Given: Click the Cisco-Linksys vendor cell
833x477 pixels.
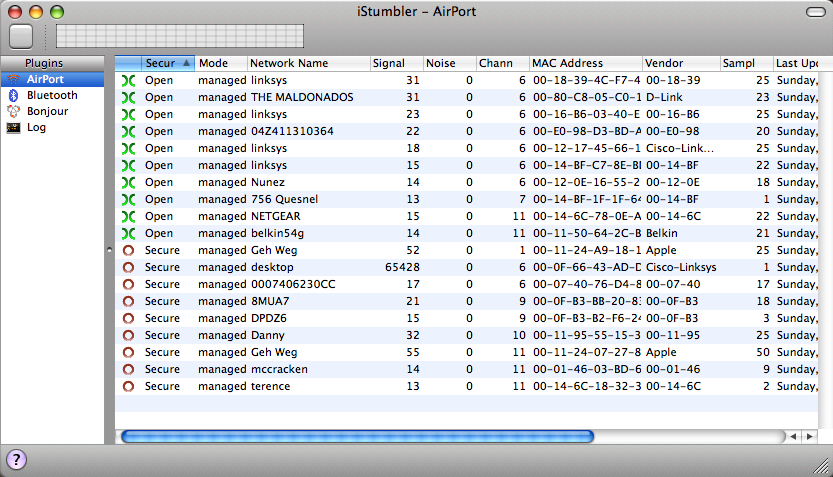Looking at the screenshot, I should point(681,267).
